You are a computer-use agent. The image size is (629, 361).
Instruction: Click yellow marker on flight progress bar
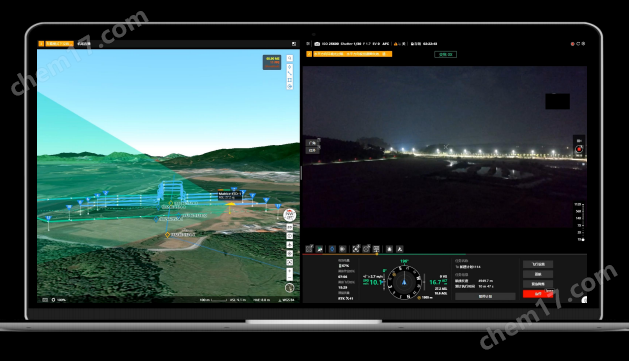(x=376, y=254)
